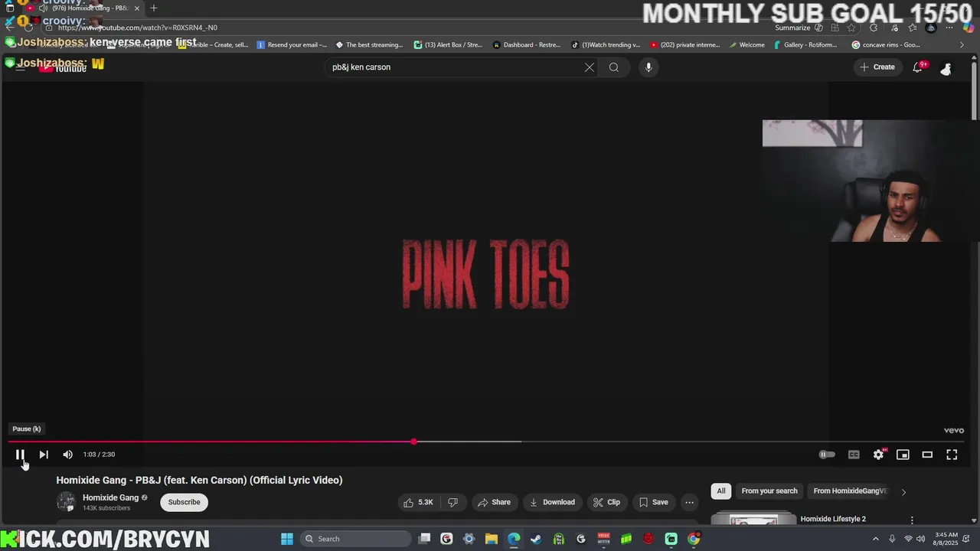Subscribe to Homixide Gang
Image resolution: width=980 pixels, height=551 pixels.
pos(184,502)
